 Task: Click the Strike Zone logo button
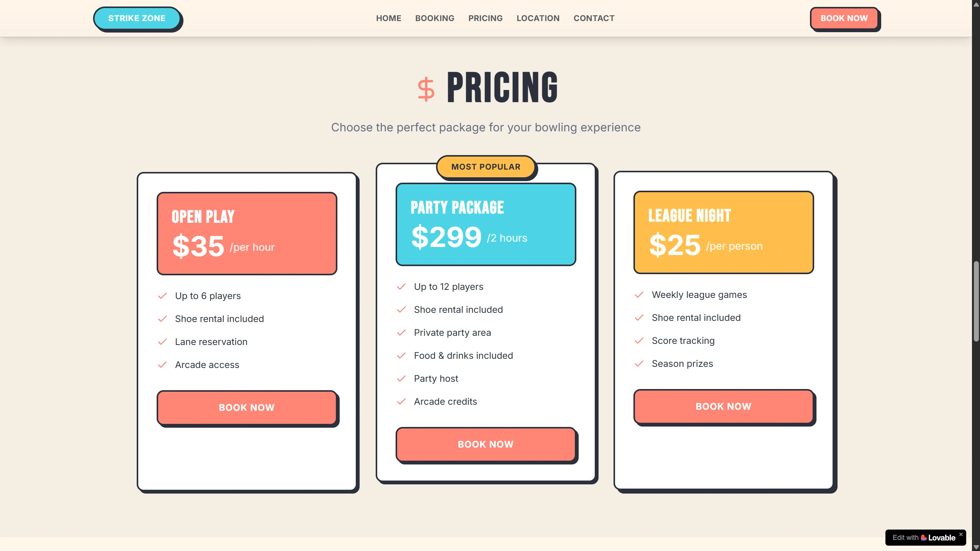point(137,18)
